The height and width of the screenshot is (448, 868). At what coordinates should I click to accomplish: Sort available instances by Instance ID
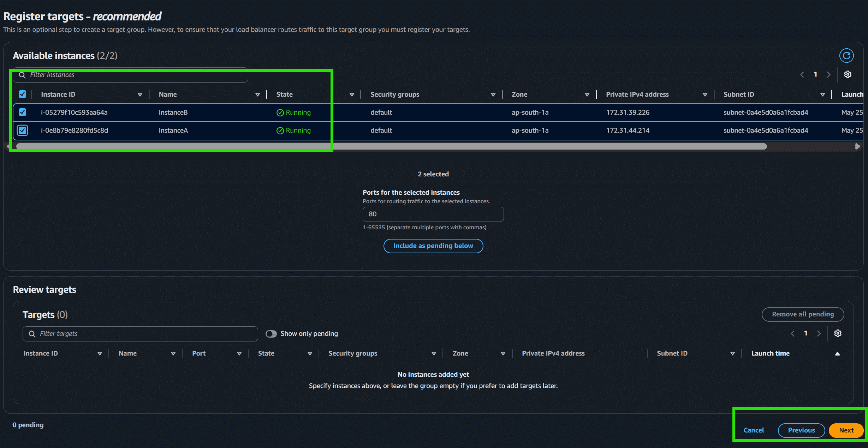(140, 95)
